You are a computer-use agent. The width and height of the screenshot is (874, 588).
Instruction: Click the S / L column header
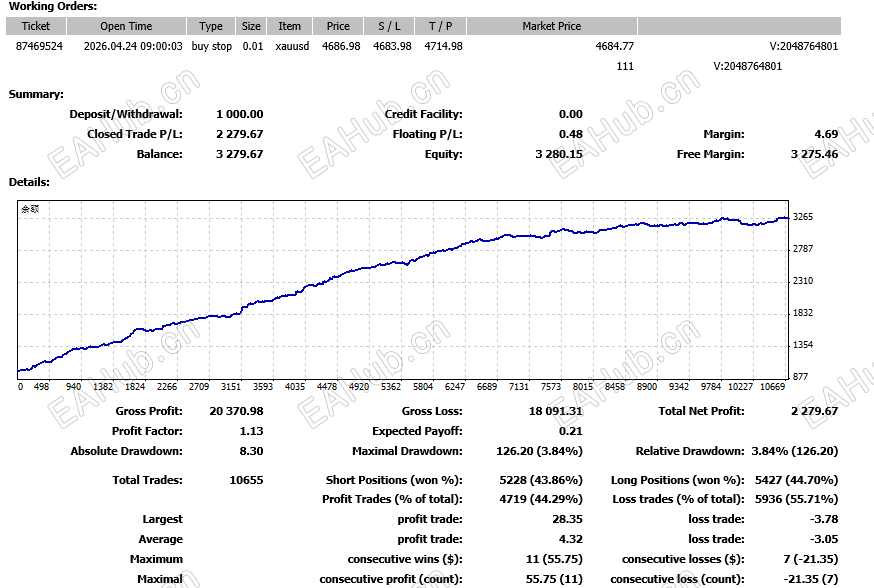click(389, 26)
